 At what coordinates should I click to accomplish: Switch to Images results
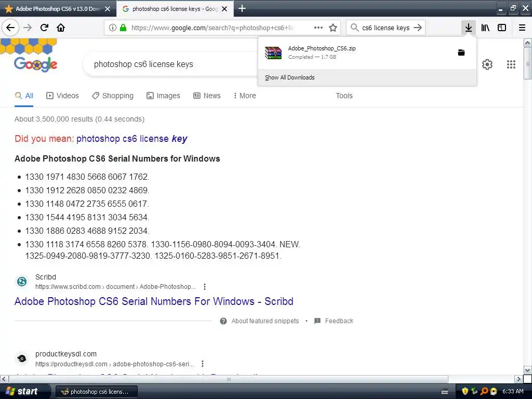163,96
